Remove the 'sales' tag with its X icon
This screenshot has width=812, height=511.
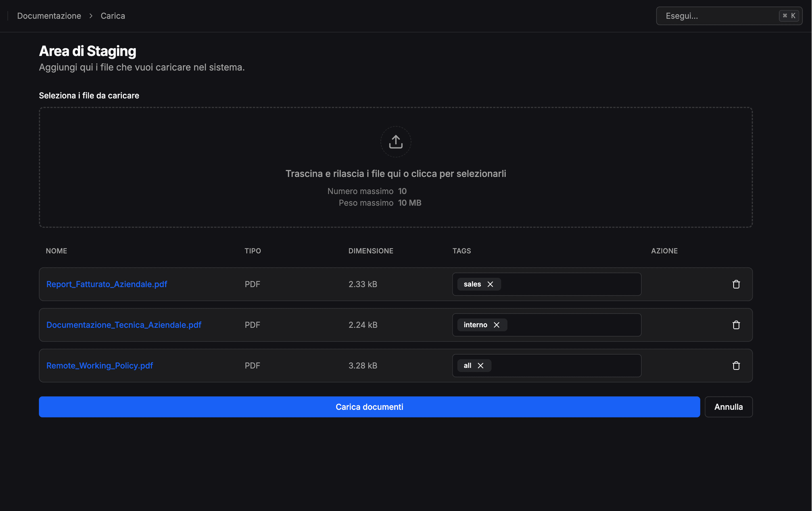[x=491, y=284]
